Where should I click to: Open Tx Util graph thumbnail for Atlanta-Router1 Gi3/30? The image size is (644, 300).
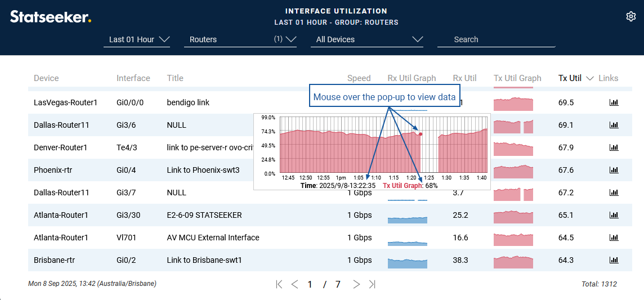[x=513, y=216]
